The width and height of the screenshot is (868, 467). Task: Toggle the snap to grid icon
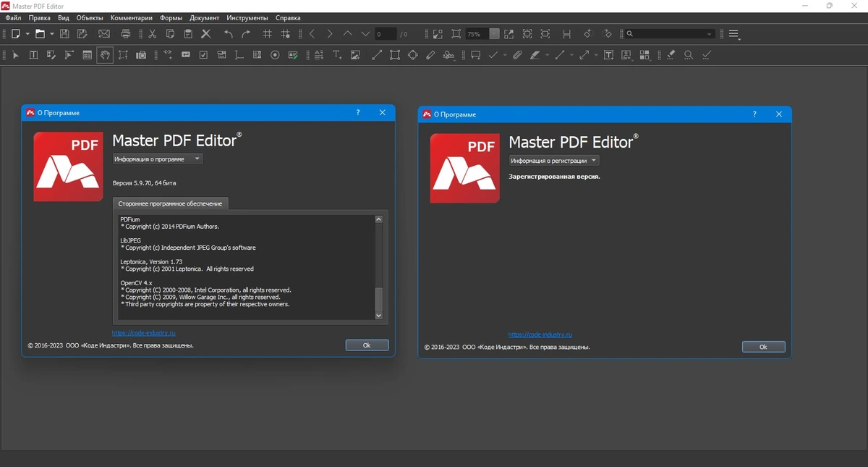[x=286, y=33]
